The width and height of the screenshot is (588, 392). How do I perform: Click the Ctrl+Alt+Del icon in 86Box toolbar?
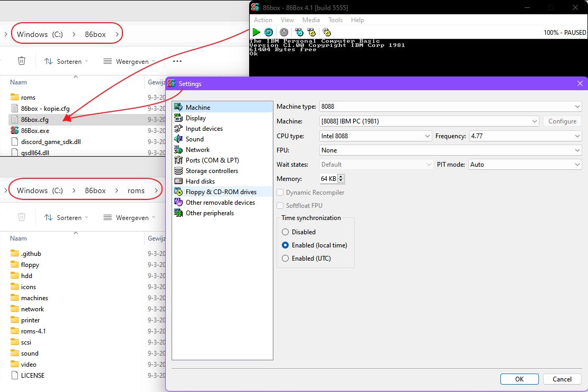[299, 32]
